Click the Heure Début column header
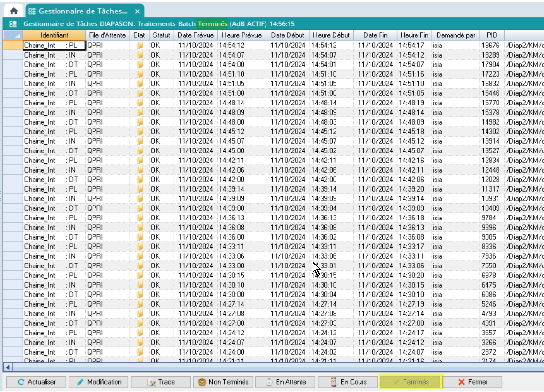Image resolution: width=544 pixels, height=392 pixels. point(331,35)
